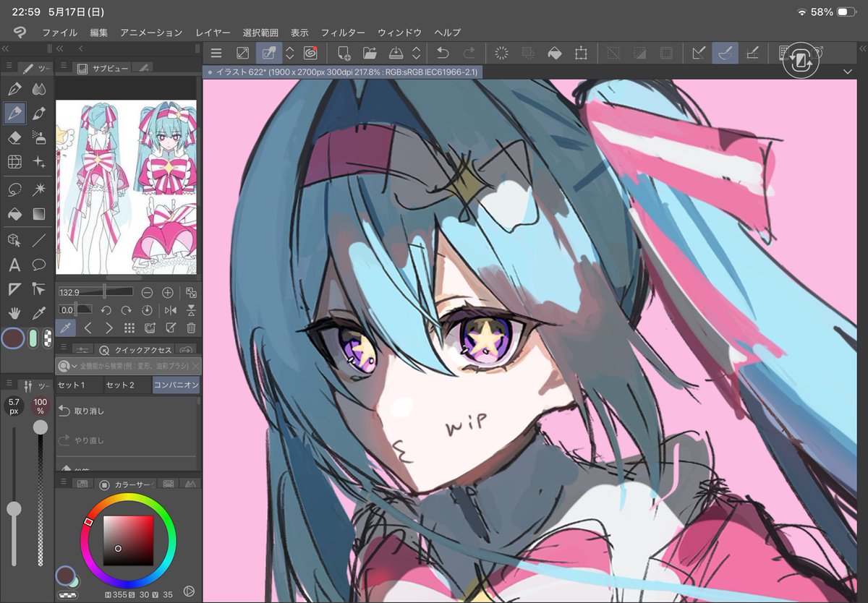
Task: Zoom out the Sub View image
Action: tap(147, 292)
